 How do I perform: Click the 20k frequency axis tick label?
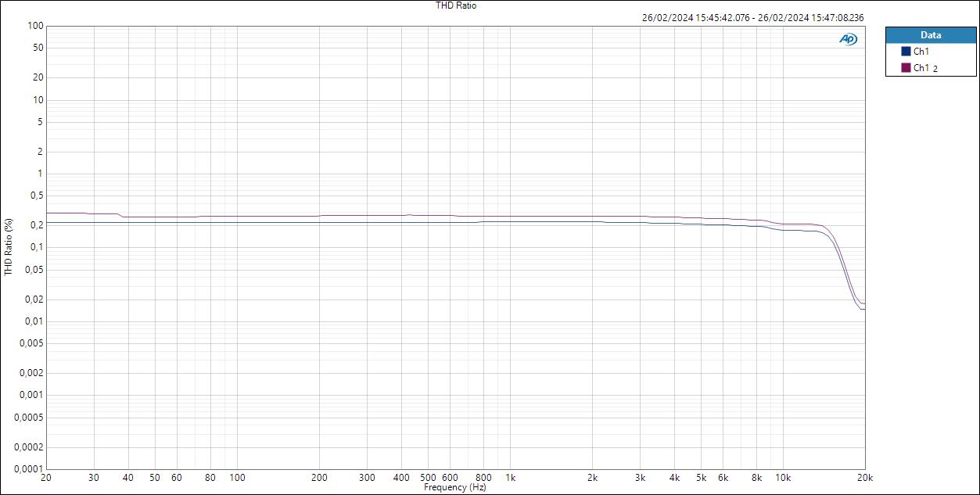(866, 476)
